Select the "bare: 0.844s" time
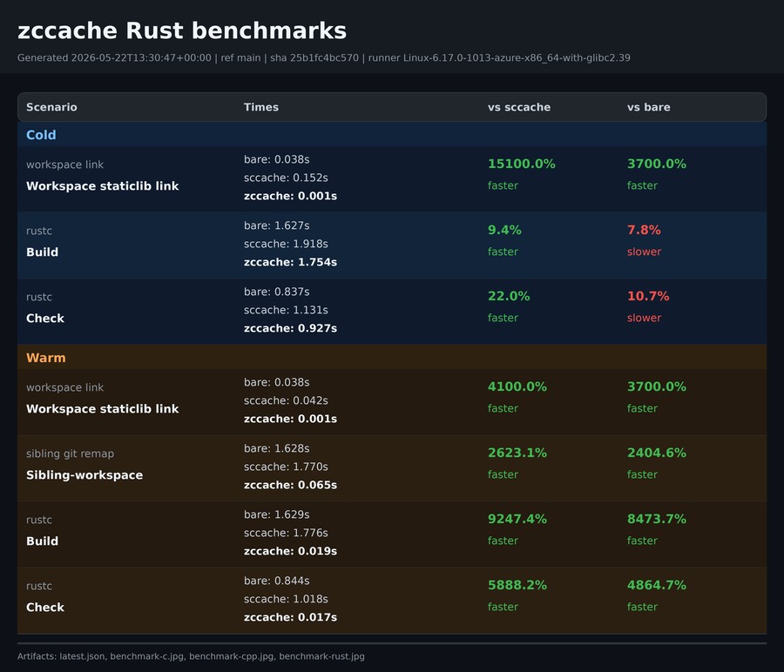The image size is (784, 672). pos(276,581)
